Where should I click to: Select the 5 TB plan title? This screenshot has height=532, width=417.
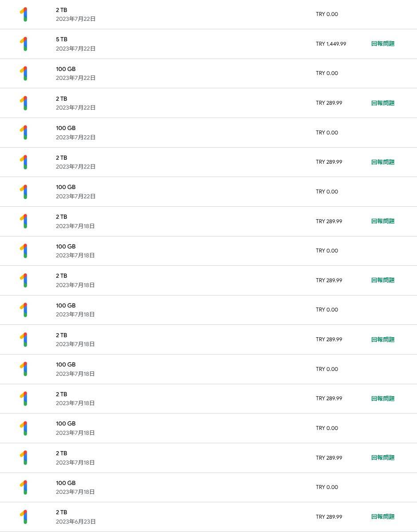pyautogui.click(x=62, y=39)
